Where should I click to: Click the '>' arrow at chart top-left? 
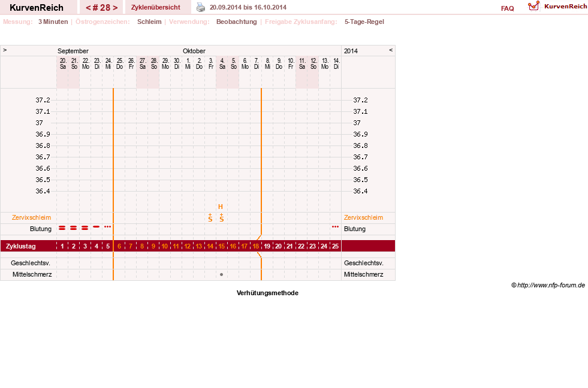[x=5, y=50]
